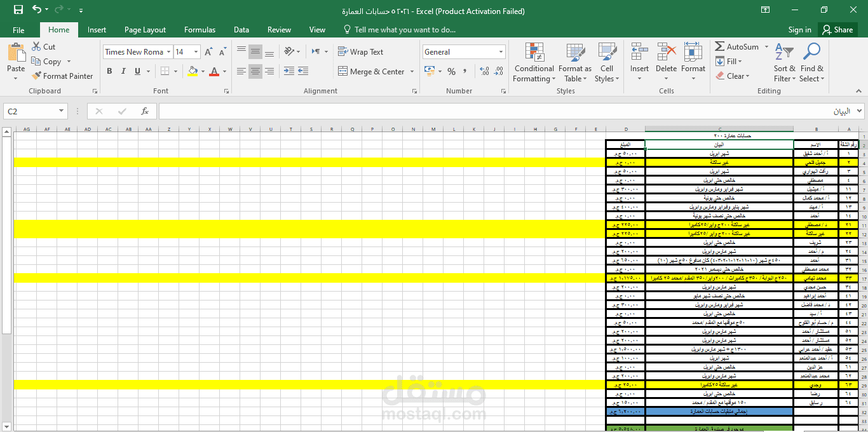
Task: Click the Decrease Decimal icon
Action: 498,72
